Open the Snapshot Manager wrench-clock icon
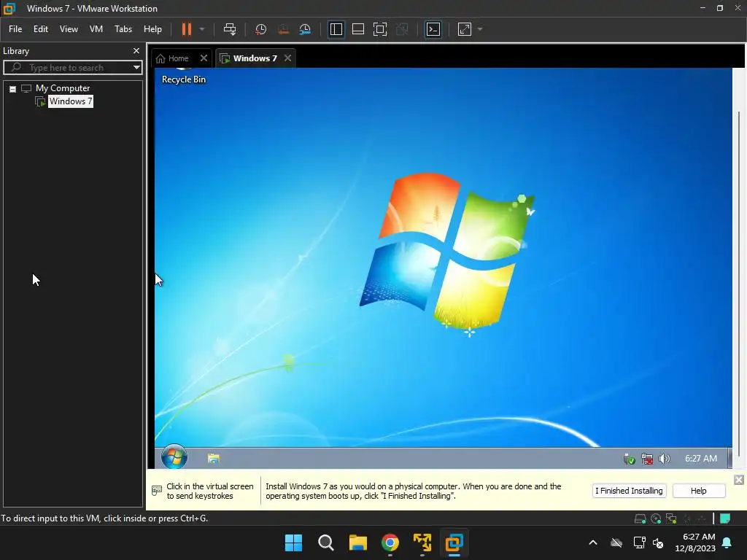This screenshot has width=747, height=560. [x=305, y=29]
